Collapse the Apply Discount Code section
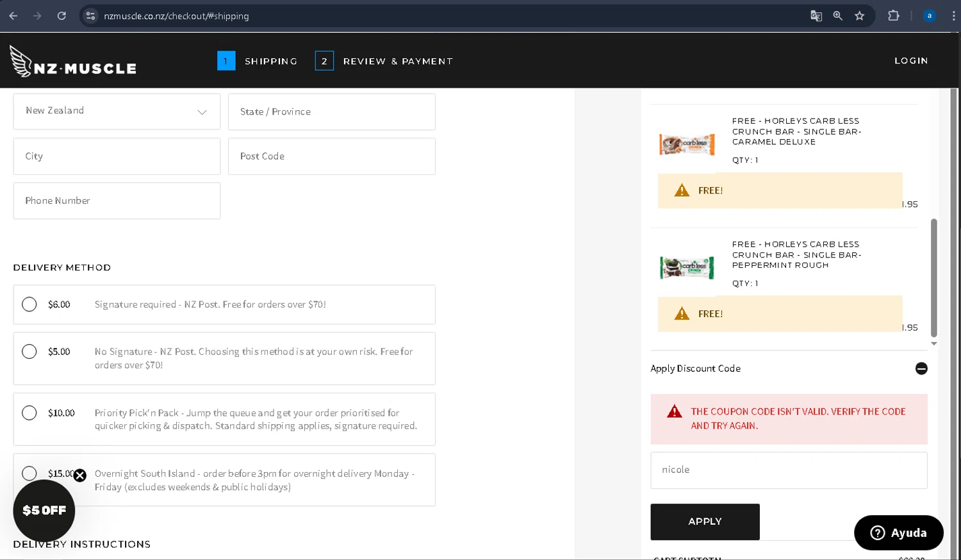The height and width of the screenshot is (560, 961). (921, 368)
